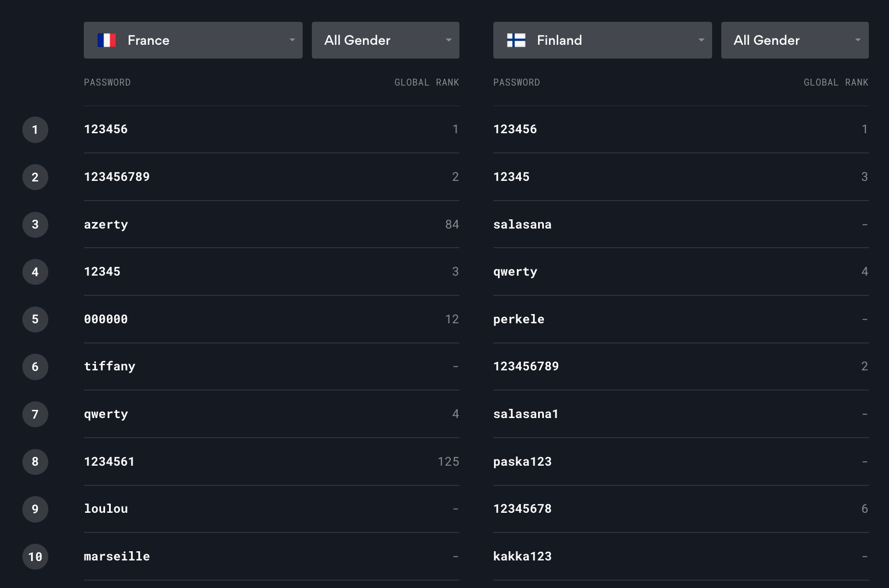Screen dimensions: 889x588
Task: Click rank badge number 1
Action: coord(35,130)
